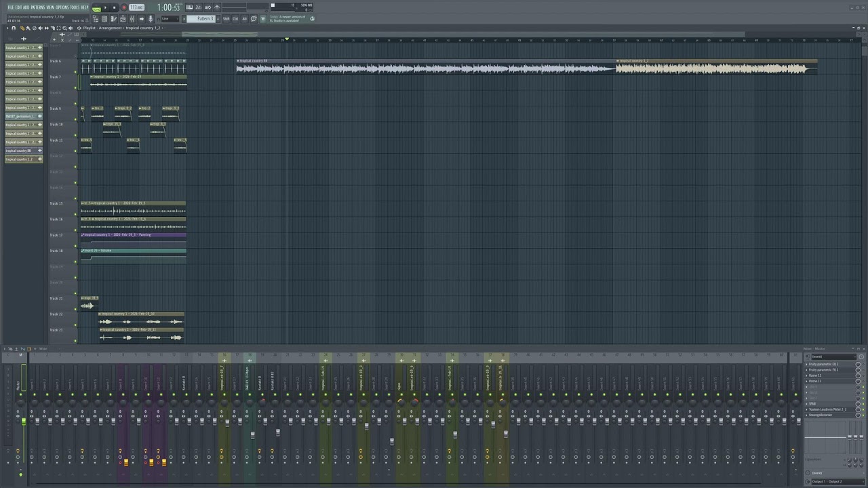Adjust the Master channel volume fader
Viewport: 868px width, 488px height.
pos(23,422)
